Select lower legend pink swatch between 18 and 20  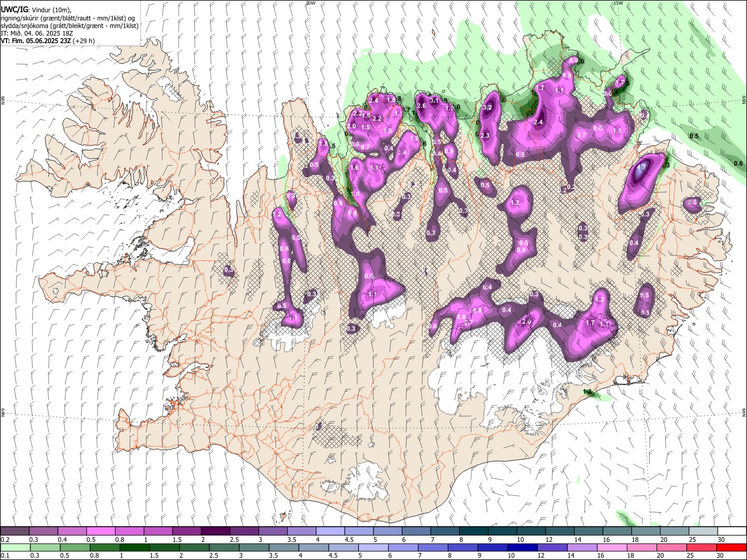click(x=643, y=547)
